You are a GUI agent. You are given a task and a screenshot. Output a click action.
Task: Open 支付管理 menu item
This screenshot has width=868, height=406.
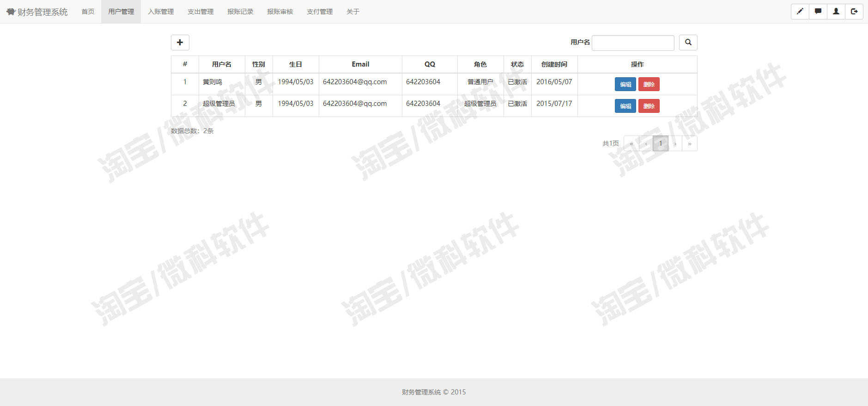pyautogui.click(x=320, y=12)
